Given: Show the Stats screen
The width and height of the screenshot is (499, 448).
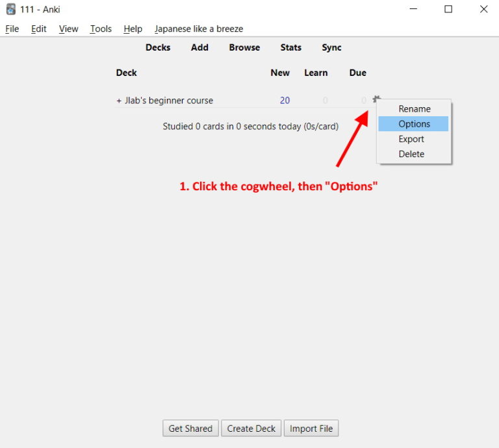Looking at the screenshot, I should point(290,47).
